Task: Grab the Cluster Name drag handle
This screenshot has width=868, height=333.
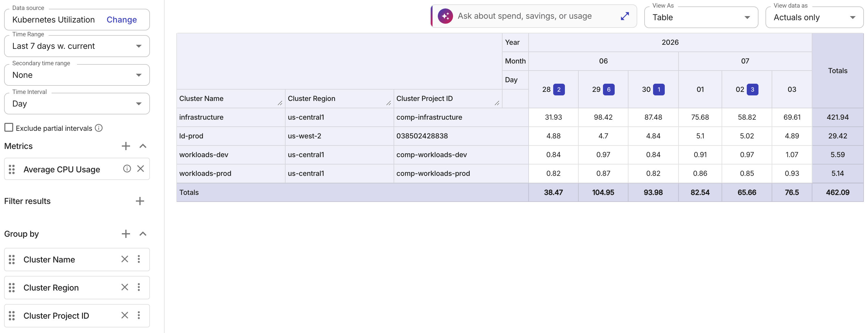Action: pos(12,259)
